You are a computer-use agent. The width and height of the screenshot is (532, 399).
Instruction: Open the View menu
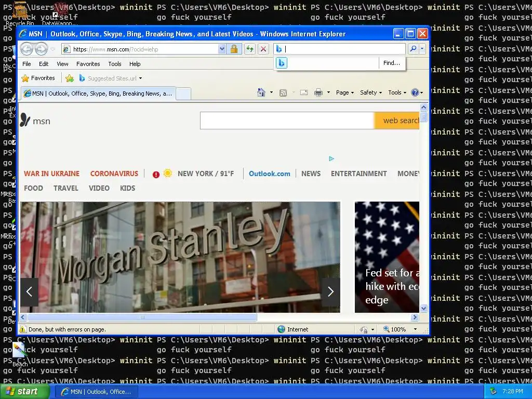62,64
